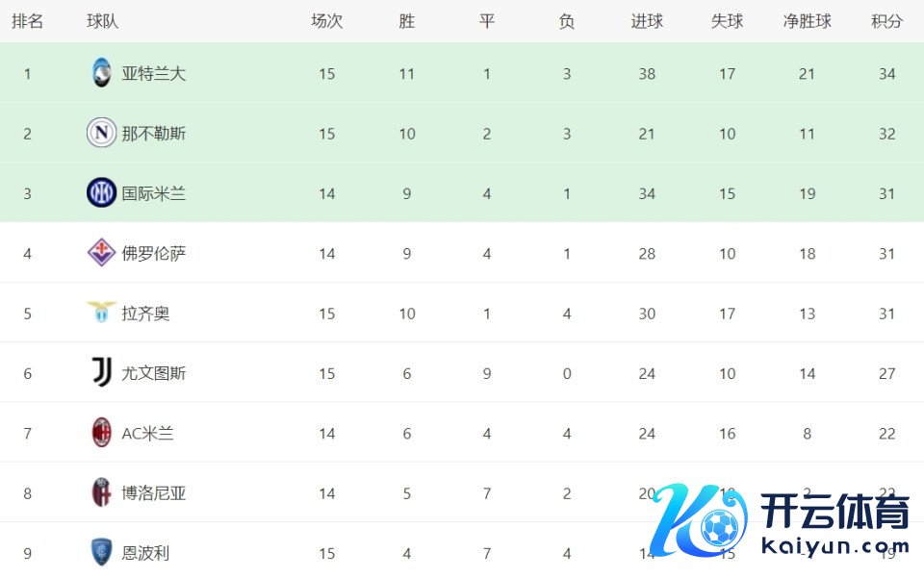Select the 排名 ranking column header

[27, 21]
